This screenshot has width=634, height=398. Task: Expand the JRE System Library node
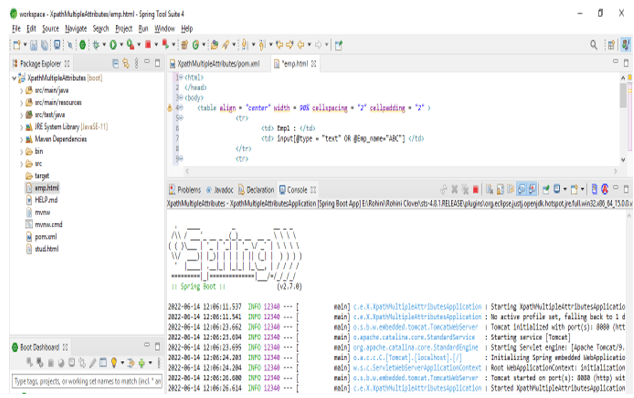click(x=22, y=127)
